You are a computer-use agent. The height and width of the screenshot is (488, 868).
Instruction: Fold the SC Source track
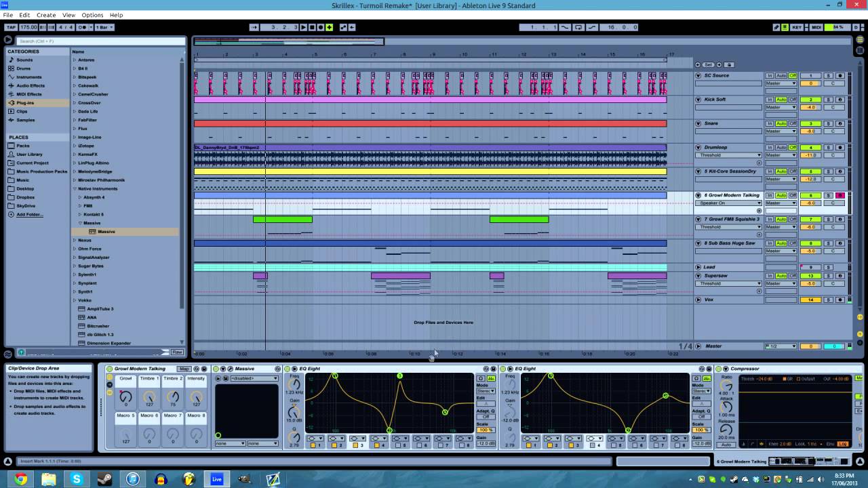[x=698, y=75]
